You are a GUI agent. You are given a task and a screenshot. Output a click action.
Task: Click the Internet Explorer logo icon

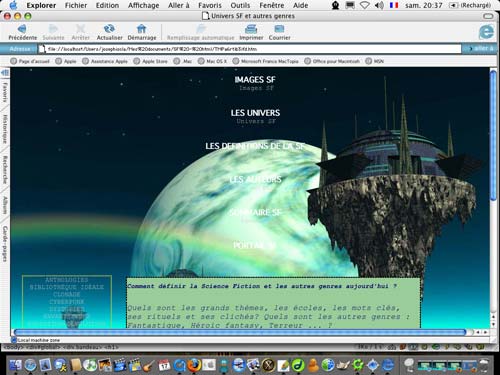pyautogui.click(x=486, y=32)
